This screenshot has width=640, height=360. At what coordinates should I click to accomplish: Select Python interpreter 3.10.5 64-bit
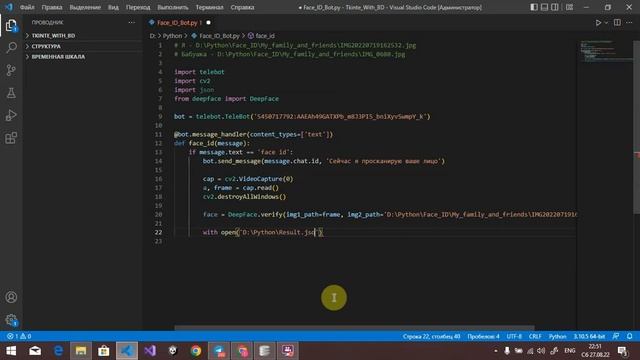click(589, 336)
